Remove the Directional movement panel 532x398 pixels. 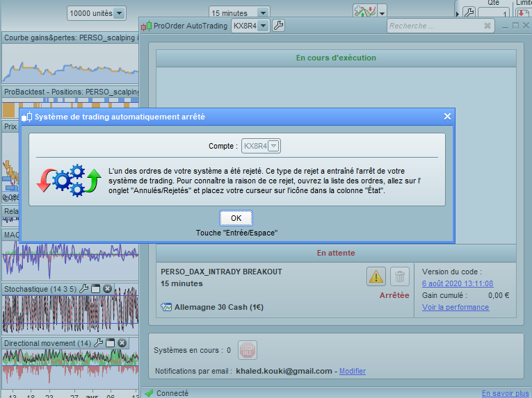pyautogui.click(x=122, y=343)
